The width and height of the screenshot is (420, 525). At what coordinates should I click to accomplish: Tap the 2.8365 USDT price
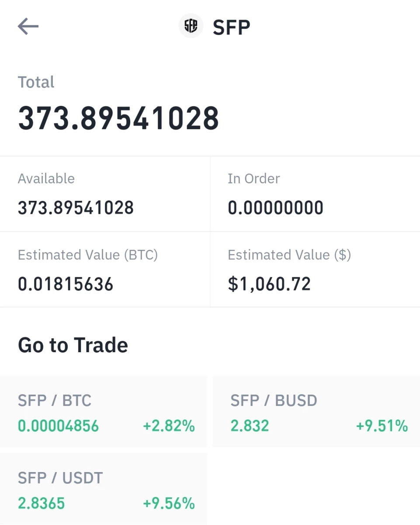pos(41,503)
